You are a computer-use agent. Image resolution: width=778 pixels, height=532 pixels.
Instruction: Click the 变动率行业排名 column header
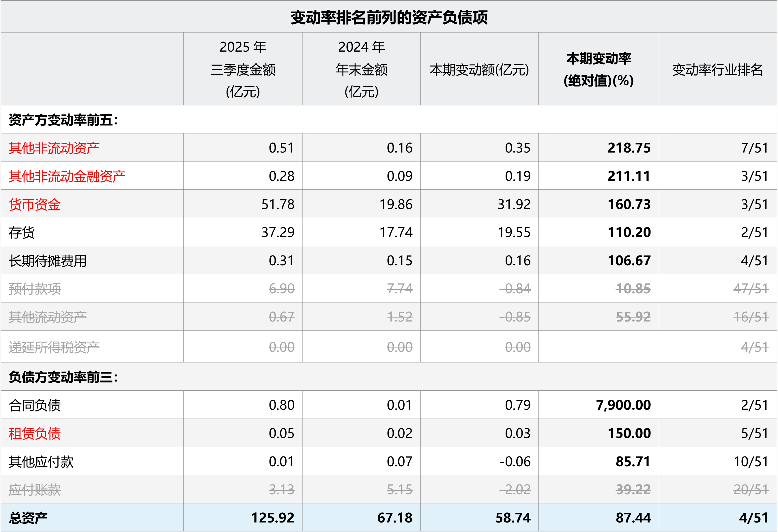coord(717,69)
